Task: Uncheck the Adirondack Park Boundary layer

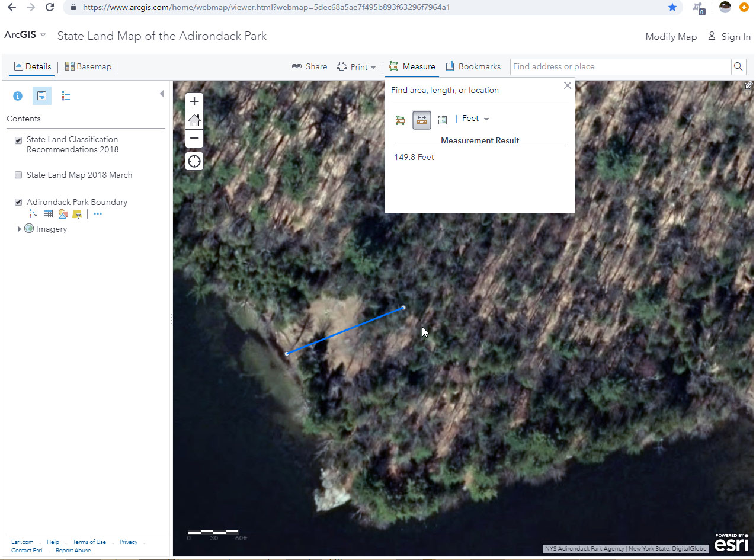Action: [18, 203]
